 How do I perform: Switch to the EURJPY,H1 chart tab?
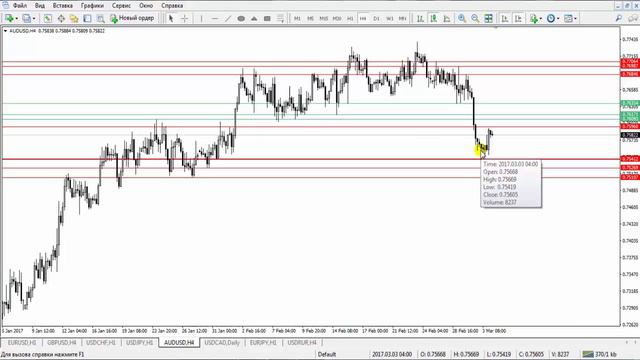pyautogui.click(x=263, y=342)
